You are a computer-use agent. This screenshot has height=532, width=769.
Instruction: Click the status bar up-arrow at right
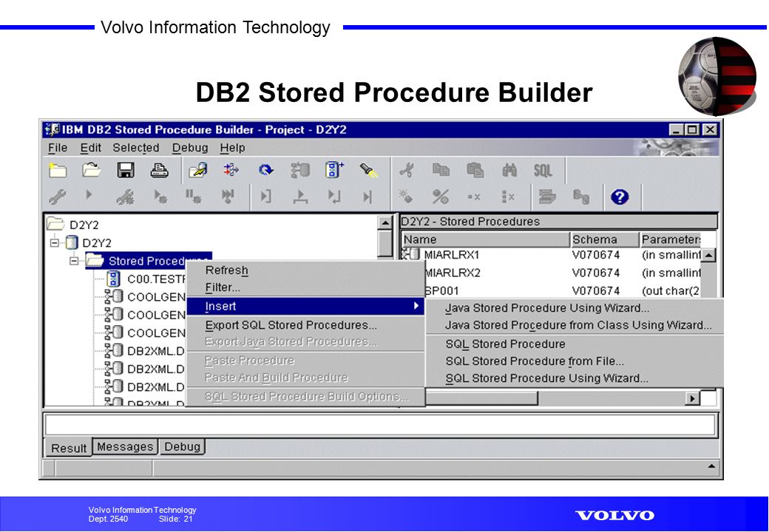[x=711, y=466]
